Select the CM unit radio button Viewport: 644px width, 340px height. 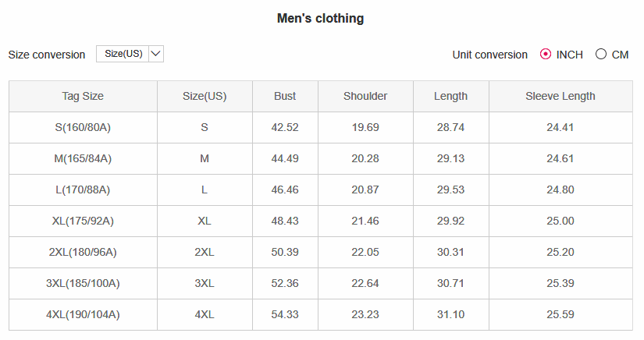click(601, 54)
